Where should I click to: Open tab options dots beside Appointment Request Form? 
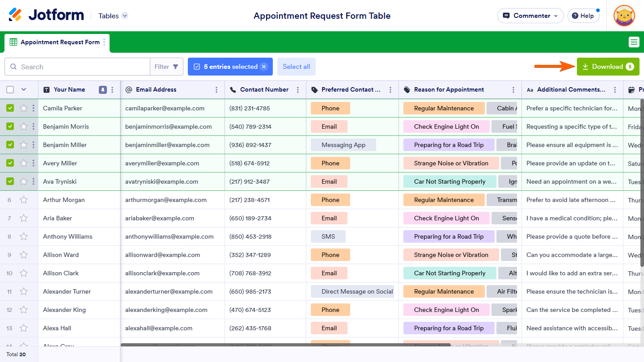point(105,42)
